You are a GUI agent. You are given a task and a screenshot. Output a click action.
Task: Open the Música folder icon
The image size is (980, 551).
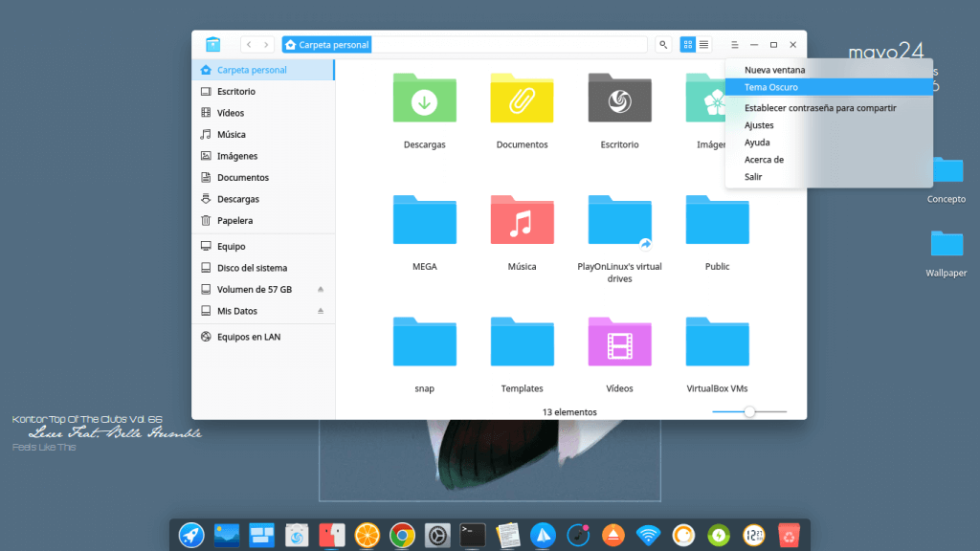[522, 221]
